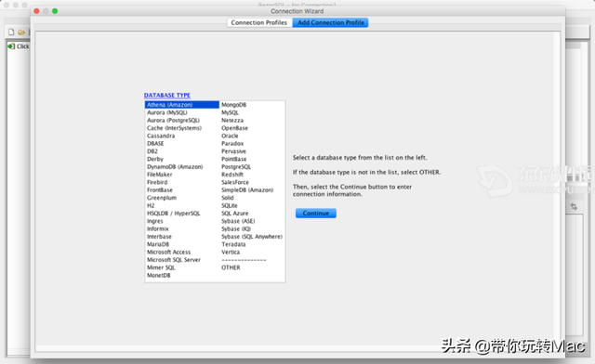Select DBASE database type
Viewport: 595px width, 364px height.
[155, 143]
